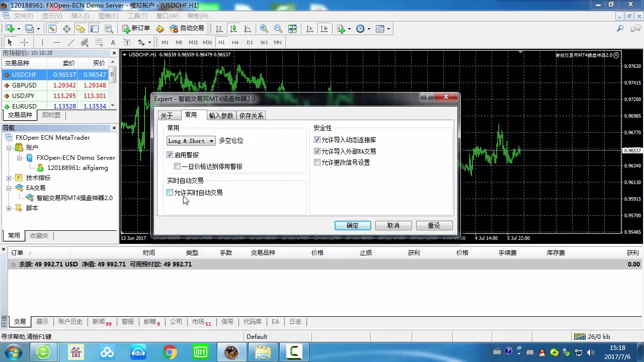
Task: Open the Strategy Tester icon
Action: tap(109, 29)
